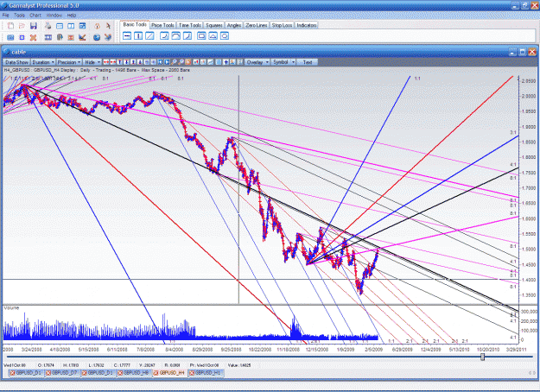
Task: Switch to the Time Tools tab
Action: pos(190,25)
